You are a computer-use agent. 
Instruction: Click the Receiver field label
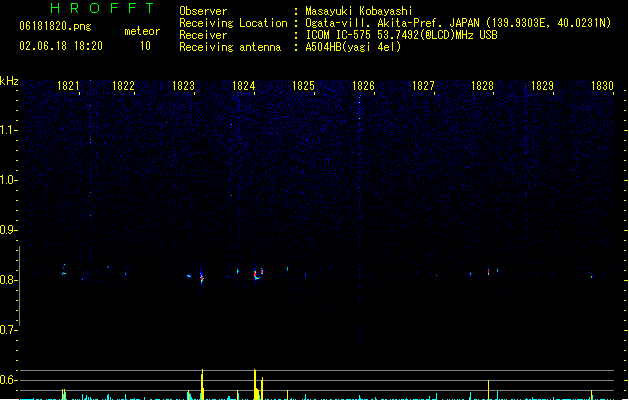tap(203, 35)
